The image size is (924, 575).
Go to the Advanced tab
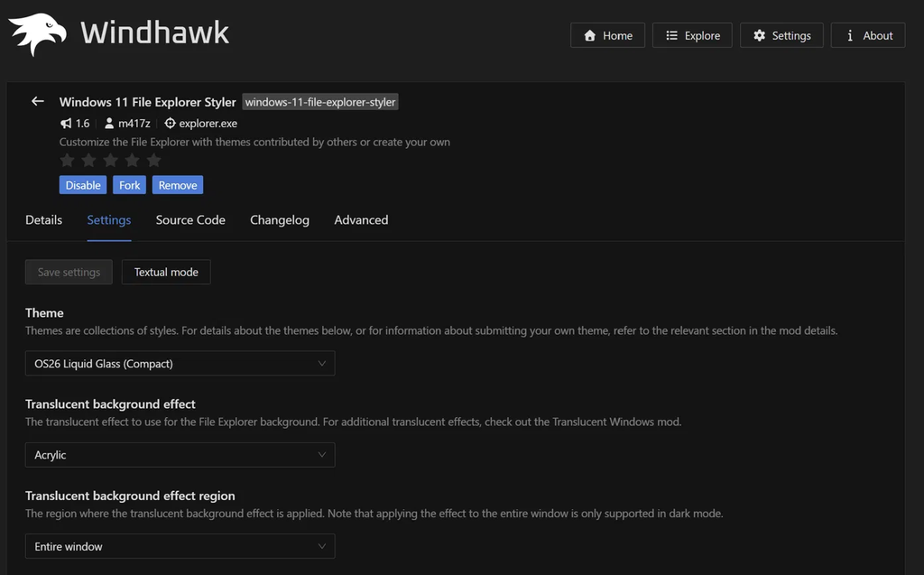pyautogui.click(x=361, y=220)
